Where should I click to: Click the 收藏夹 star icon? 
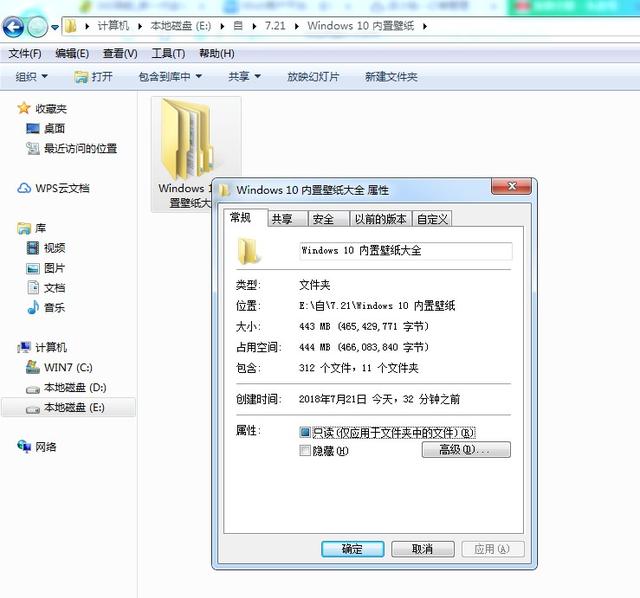coord(24,108)
